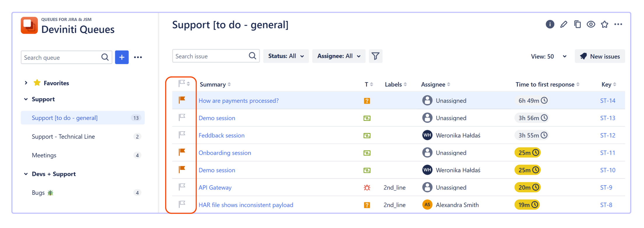
Task: Toggle flag on ST-10 Demo session row
Action: [x=182, y=169]
